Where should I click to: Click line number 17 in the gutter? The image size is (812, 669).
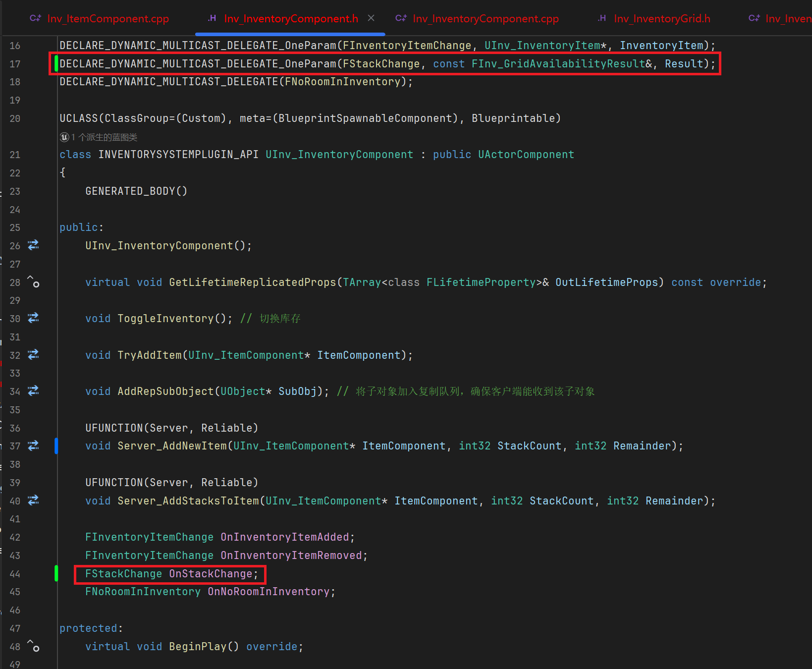pyautogui.click(x=15, y=64)
